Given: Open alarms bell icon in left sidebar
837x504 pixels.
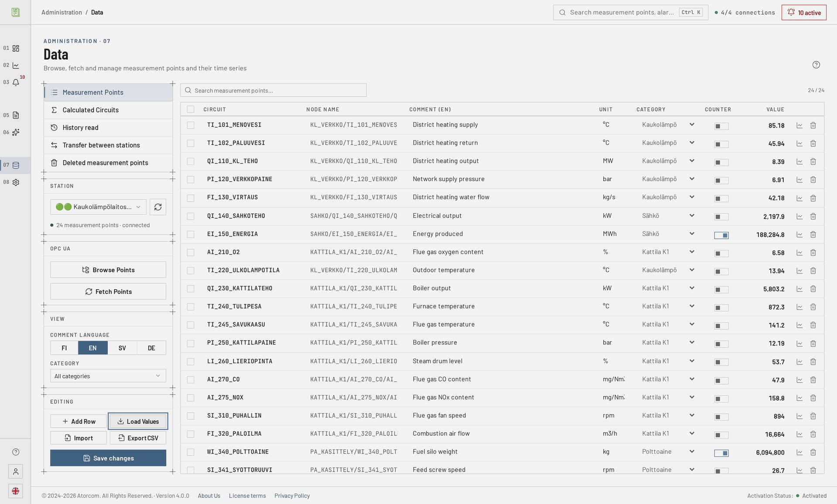Looking at the screenshot, I should [16, 82].
